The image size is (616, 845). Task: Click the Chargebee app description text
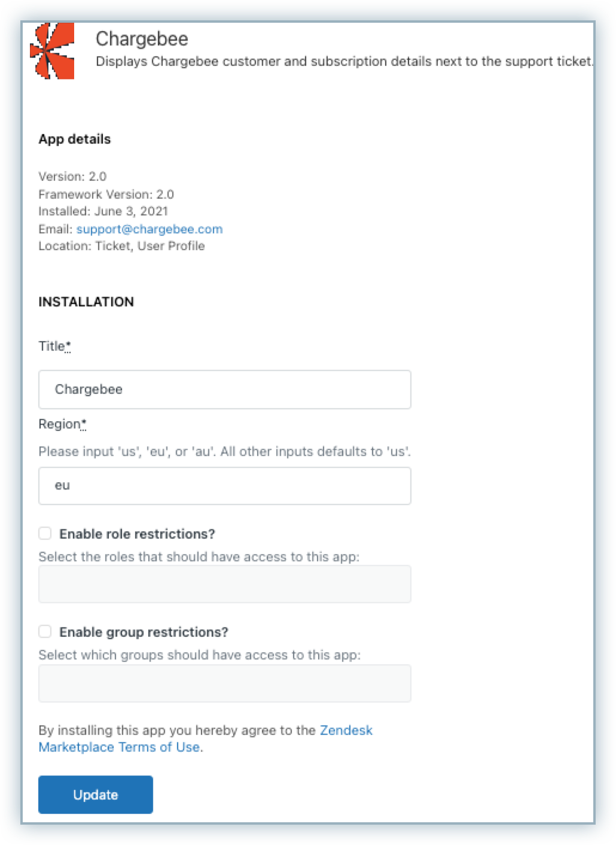tap(344, 62)
